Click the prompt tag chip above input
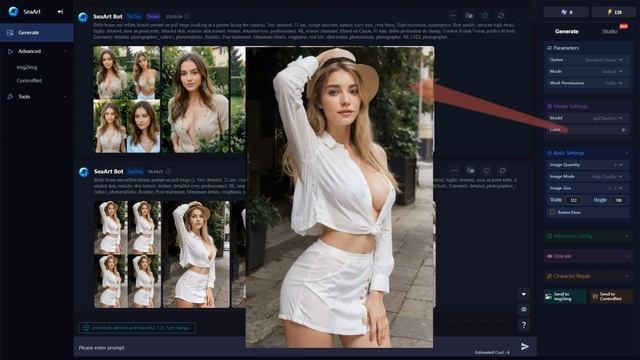Viewport: 640px width, 360px height. pyautogui.click(x=137, y=328)
